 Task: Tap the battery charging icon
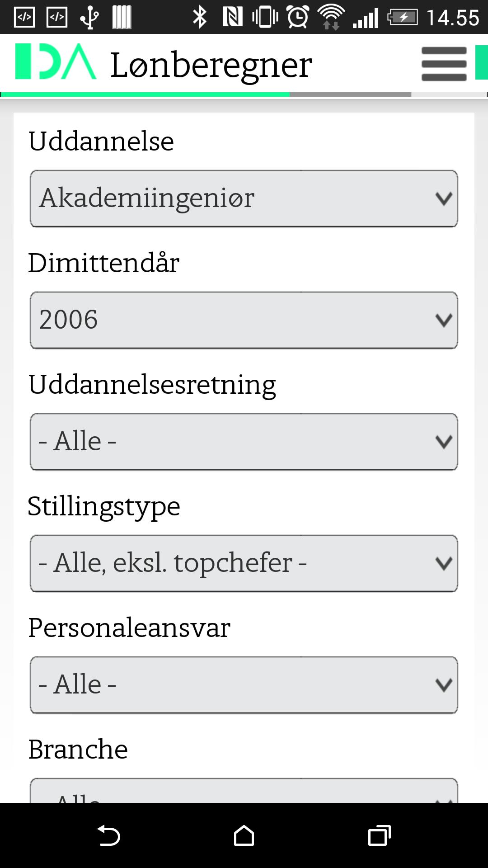[402, 18]
